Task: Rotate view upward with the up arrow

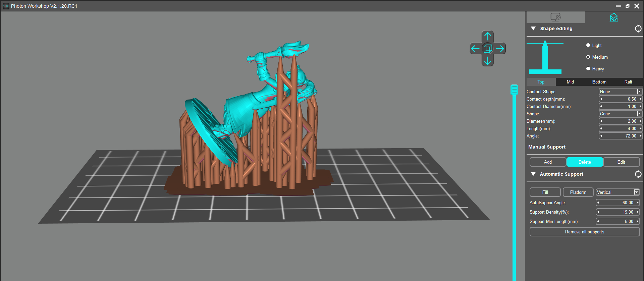Action: pyautogui.click(x=488, y=36)
